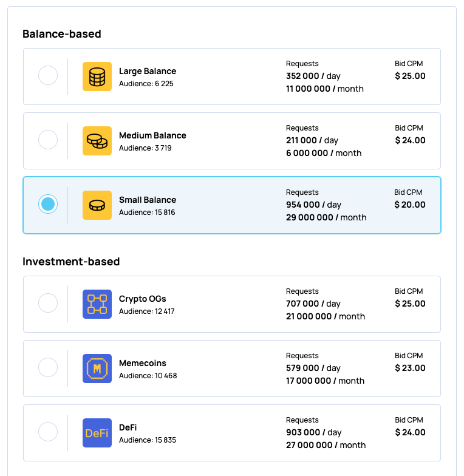Click DeFi 27 000 000 monthly requests

326,445
